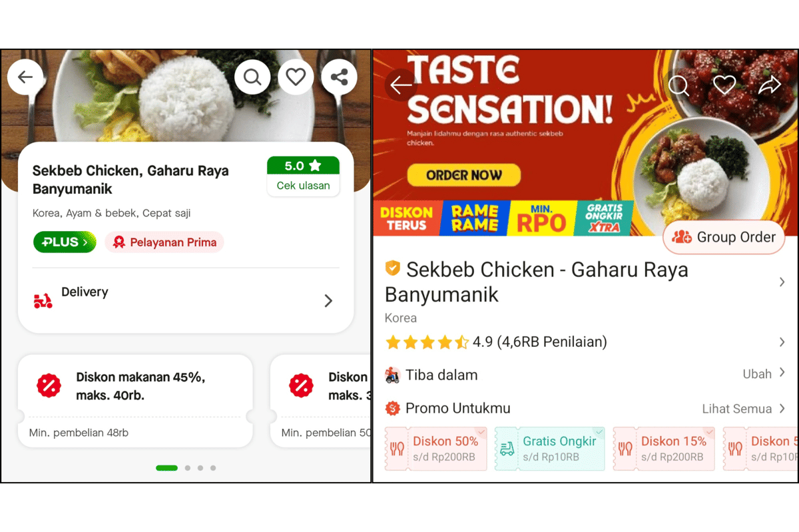Open sharing options via the share icon on GoFood

(x=340, y=77)
